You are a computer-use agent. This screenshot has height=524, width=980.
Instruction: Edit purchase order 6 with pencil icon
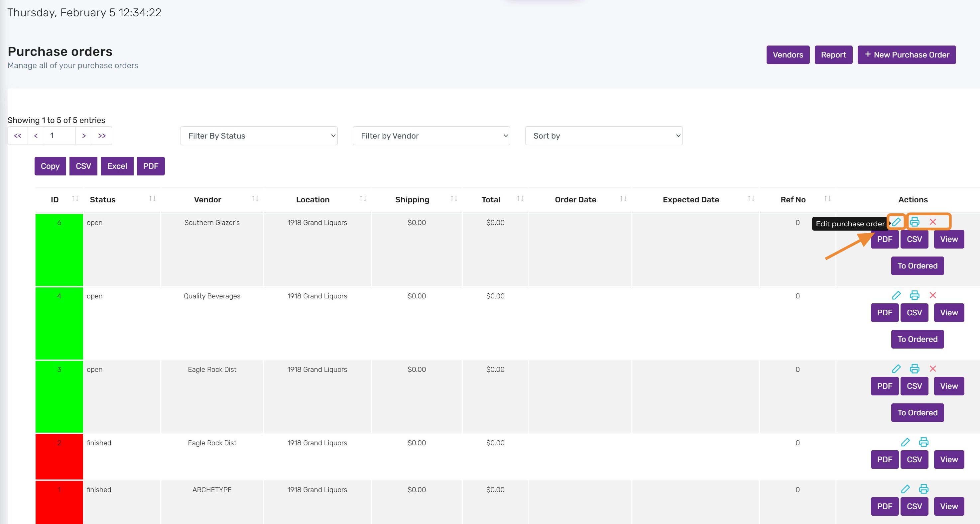(x=896, y=222)
